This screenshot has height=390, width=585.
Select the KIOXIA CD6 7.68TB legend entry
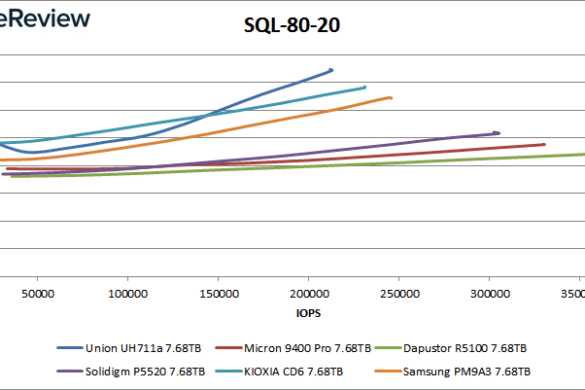279,371
